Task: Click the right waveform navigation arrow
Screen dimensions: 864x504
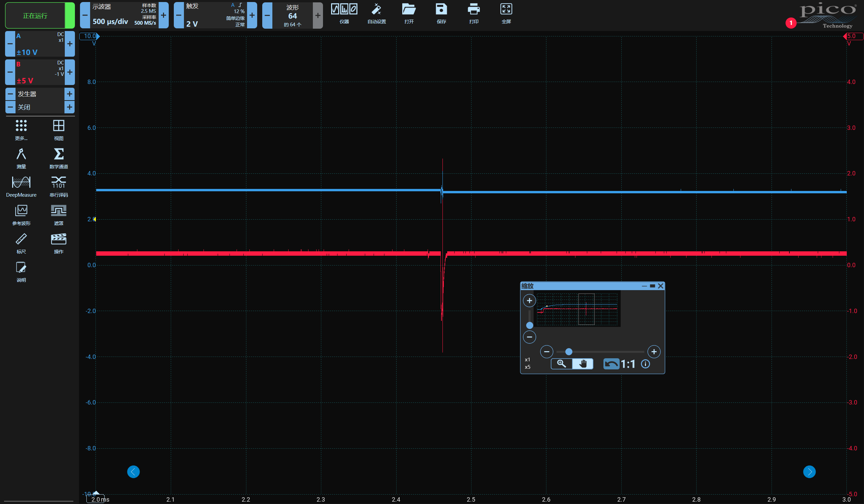Action: (x=809, y=472)
